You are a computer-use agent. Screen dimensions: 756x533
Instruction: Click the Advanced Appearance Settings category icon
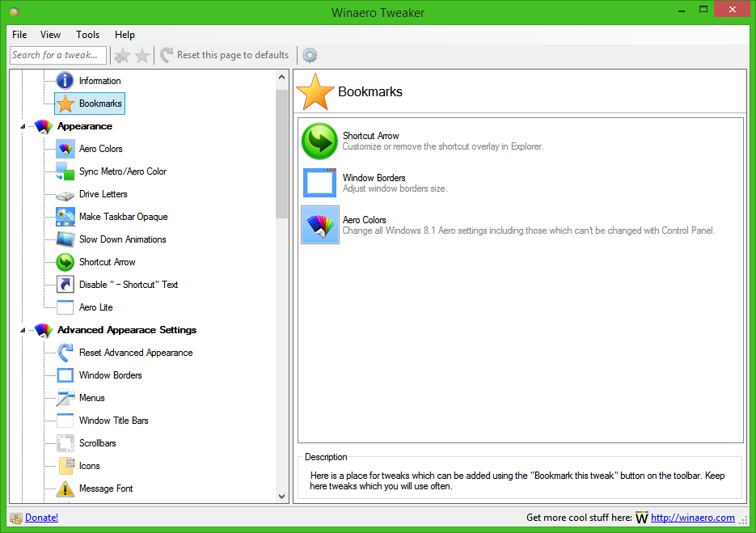click(44, 331)
